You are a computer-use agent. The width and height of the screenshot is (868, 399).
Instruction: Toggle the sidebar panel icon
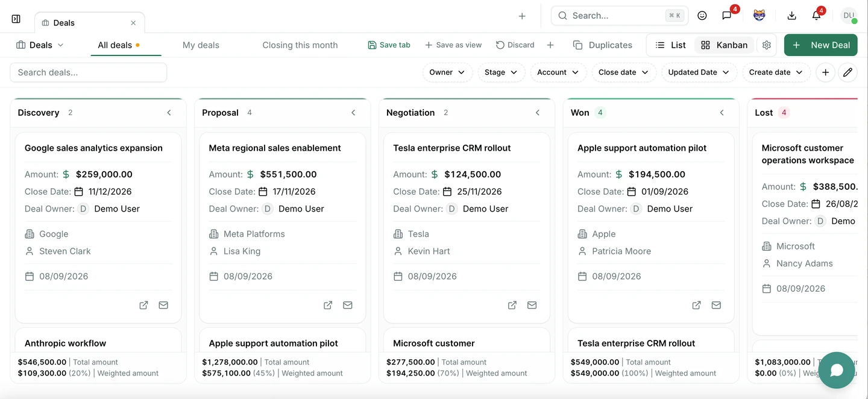pos(16,19)
